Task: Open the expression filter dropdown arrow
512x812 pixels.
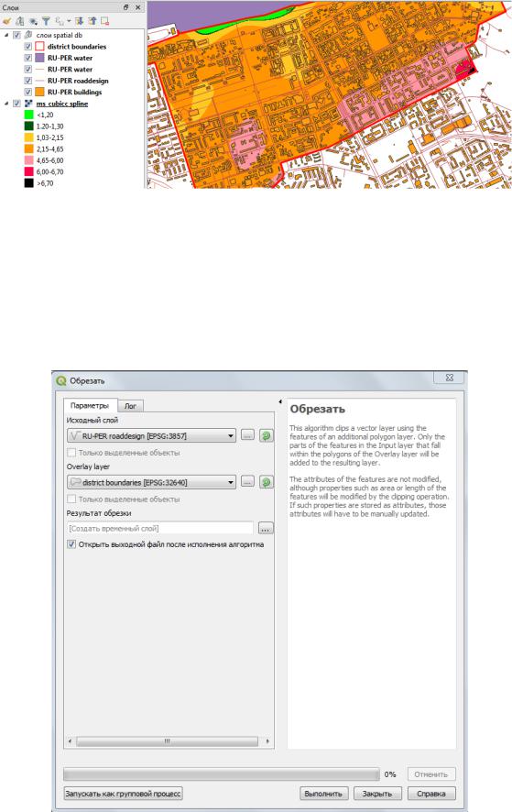Action: coord(69,21)
